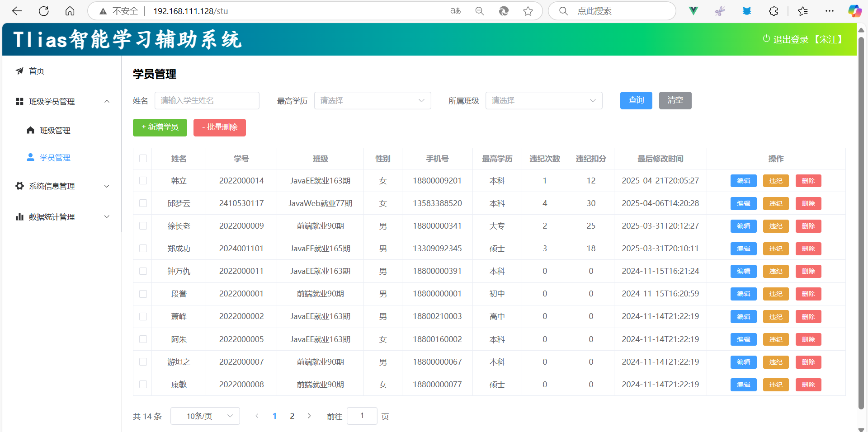Click the browser refresh icon
868x432 pixels.
coord(44,11)
